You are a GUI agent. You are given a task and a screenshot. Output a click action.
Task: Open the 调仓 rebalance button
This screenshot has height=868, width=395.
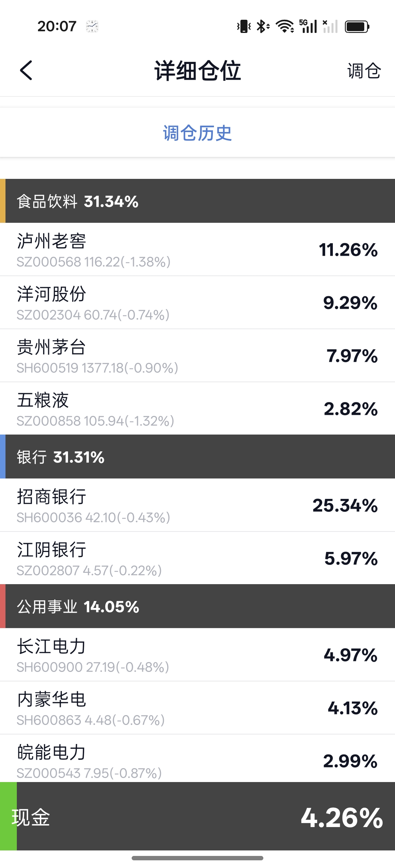(x=364, y=71)
